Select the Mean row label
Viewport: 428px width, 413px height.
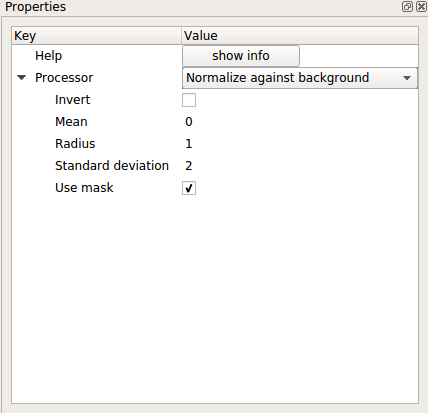click(x=71, y=122)
